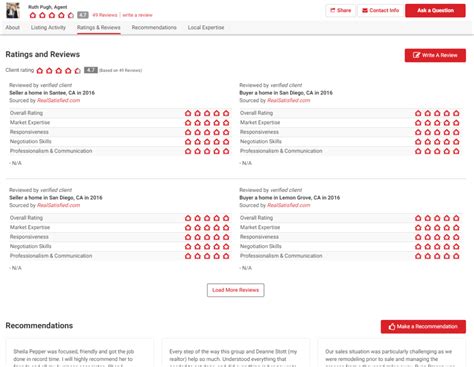Click Lemon Grove review Professionalism house icons
Screen dimensions: 474x367
click(437, 256)
